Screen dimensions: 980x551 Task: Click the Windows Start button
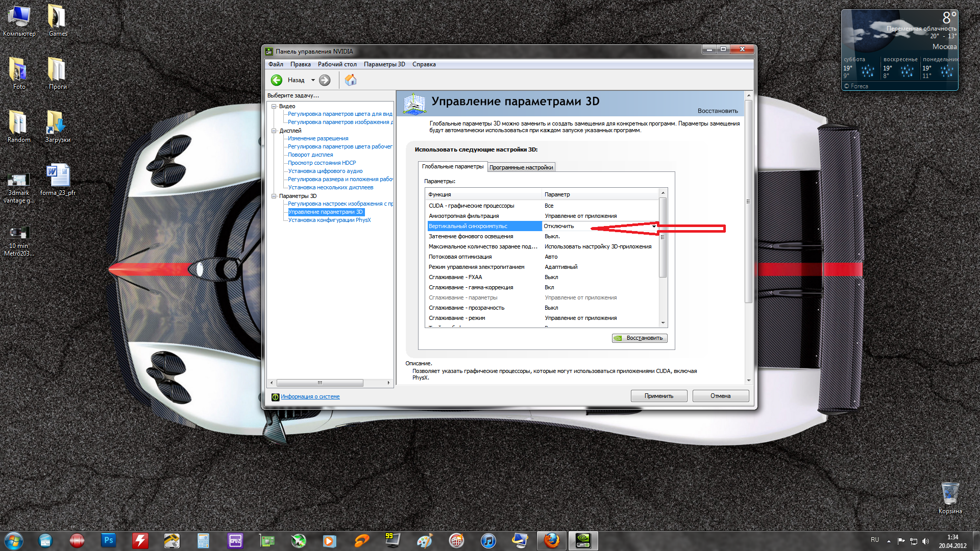(14, 541)
